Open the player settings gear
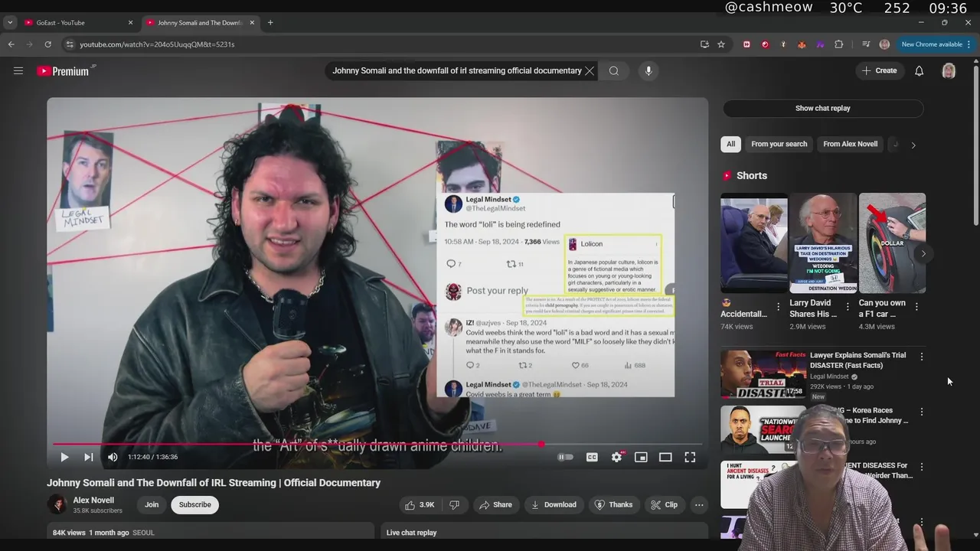 tap(616, 457)
